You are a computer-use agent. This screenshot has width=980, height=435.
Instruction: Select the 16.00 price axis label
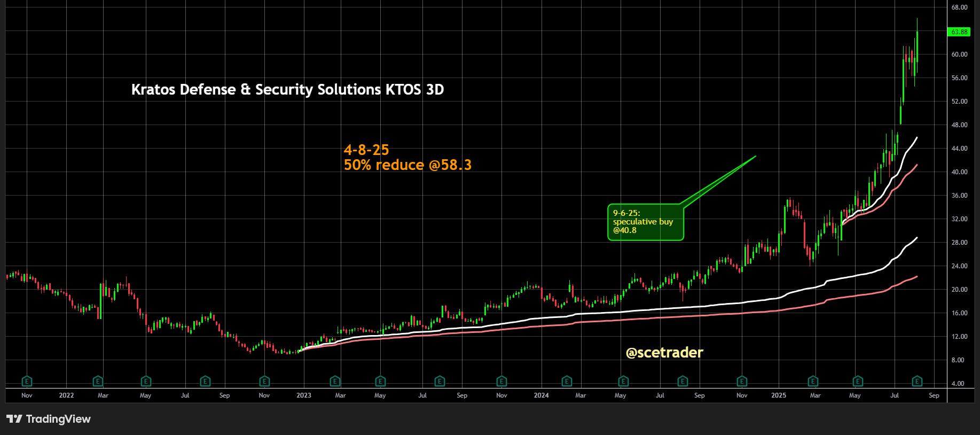point(959,313)
